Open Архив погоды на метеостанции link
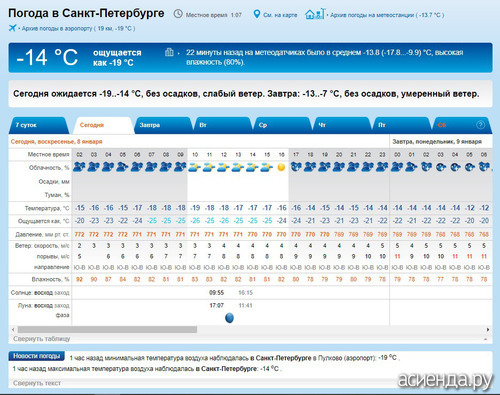500x395 pixels. click(387, 15)
